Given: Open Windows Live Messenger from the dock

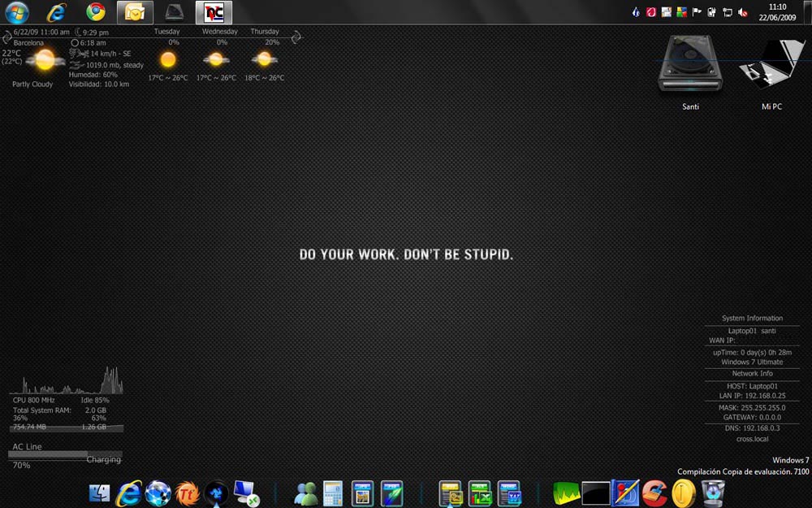Looking at the screenshot, I should tap(306, 493).
